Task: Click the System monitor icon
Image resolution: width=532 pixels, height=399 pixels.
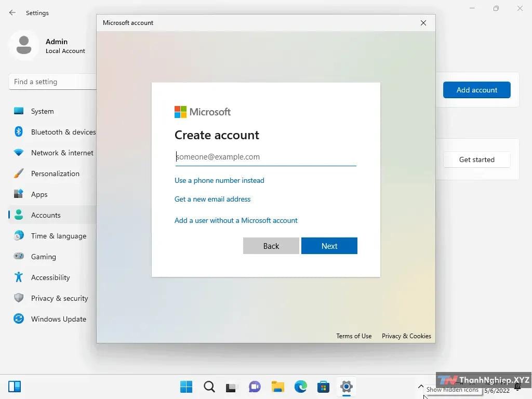Action: tap(19, 111)
